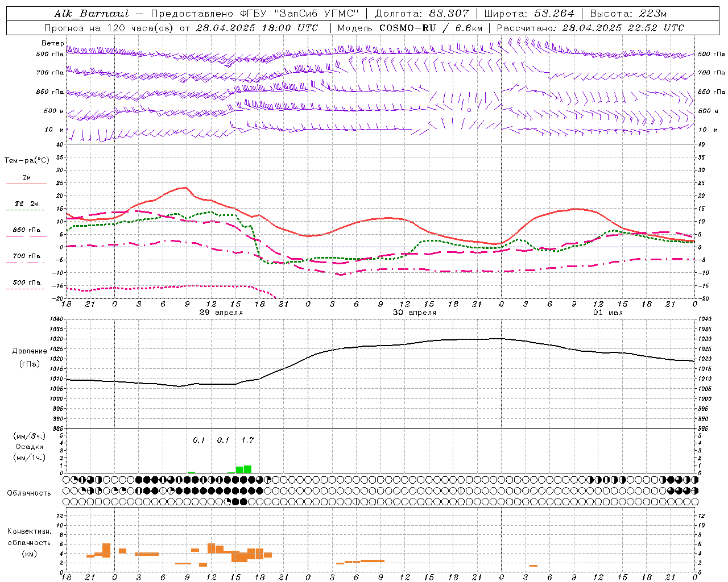Click the 'Долгота: 83.307' longitude value
The image size is (728, 582).
[x=422, y=14]
